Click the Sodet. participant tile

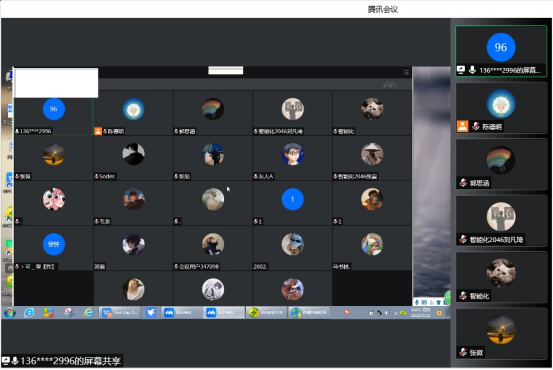(x=133, y=158)
